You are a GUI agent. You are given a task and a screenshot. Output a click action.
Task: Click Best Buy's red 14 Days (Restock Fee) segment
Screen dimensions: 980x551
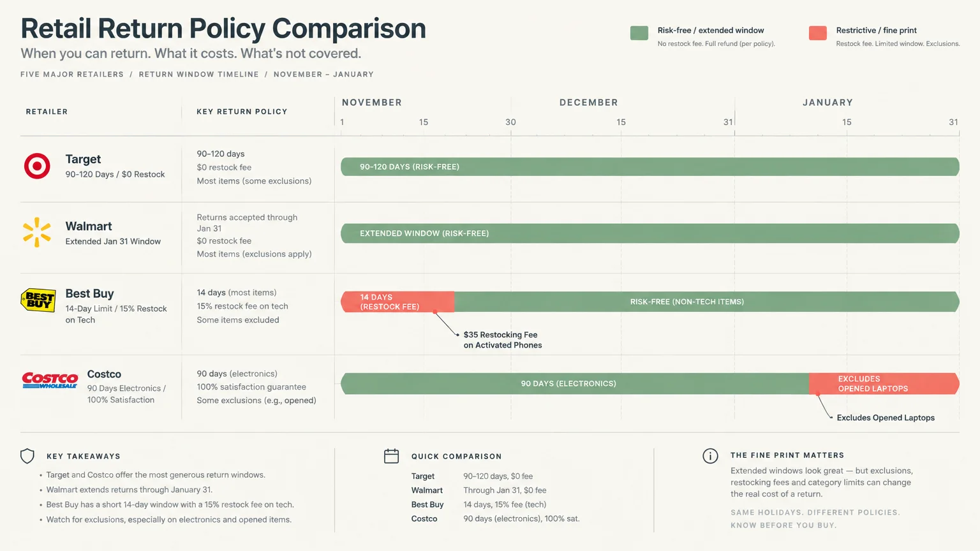[x=397, y=302]
